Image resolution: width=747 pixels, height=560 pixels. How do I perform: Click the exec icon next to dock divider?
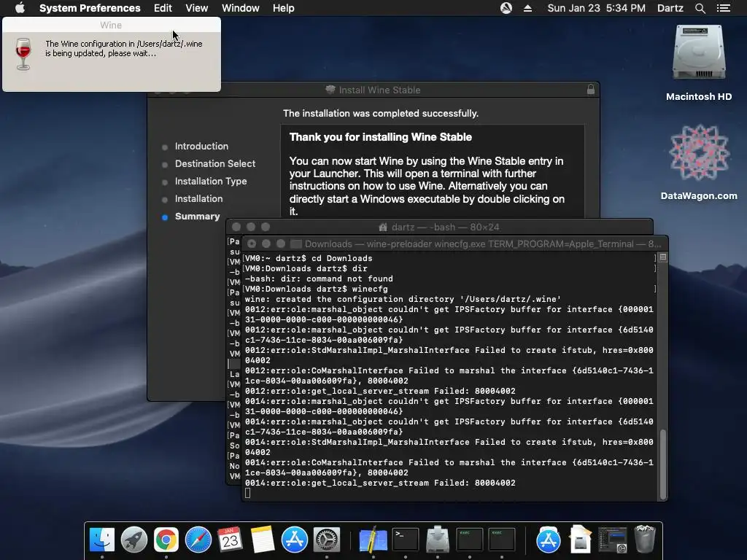click(x=502, y=540)
